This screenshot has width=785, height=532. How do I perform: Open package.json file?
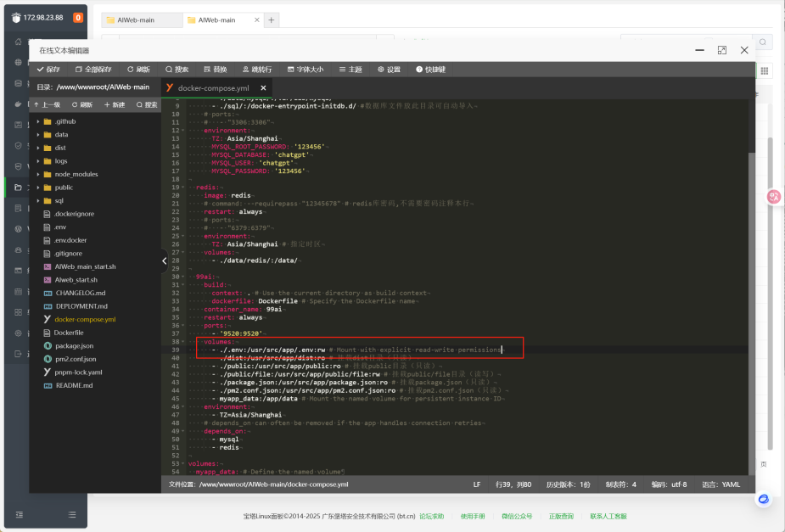click(x=74, y=346)
